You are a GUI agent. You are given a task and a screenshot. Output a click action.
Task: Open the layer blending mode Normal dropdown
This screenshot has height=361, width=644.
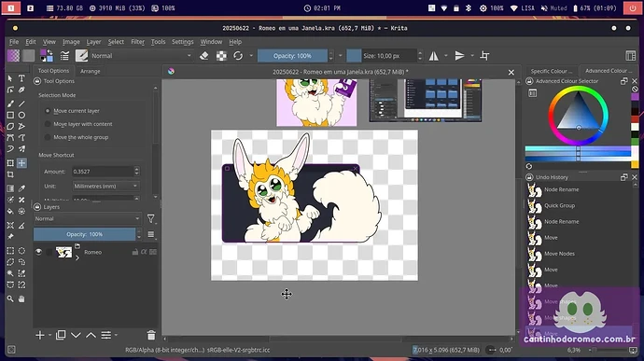tap(88, 219)
